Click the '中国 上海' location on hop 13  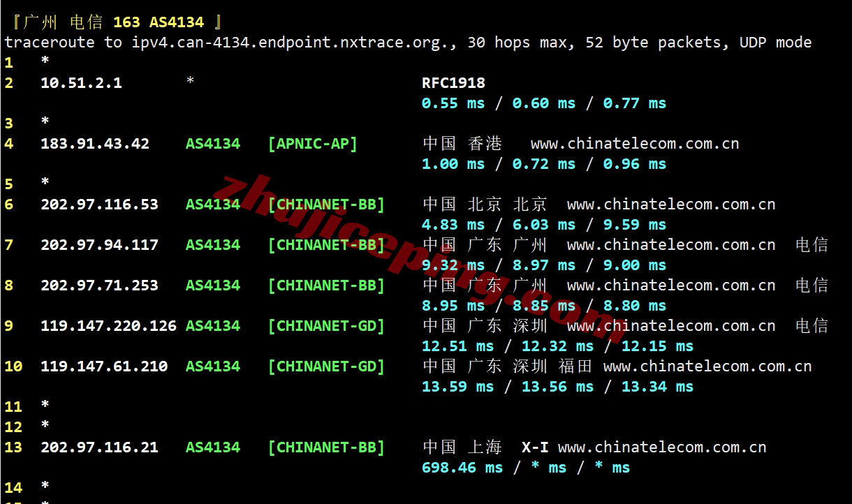pyautogui.click(x=462, y=447)
